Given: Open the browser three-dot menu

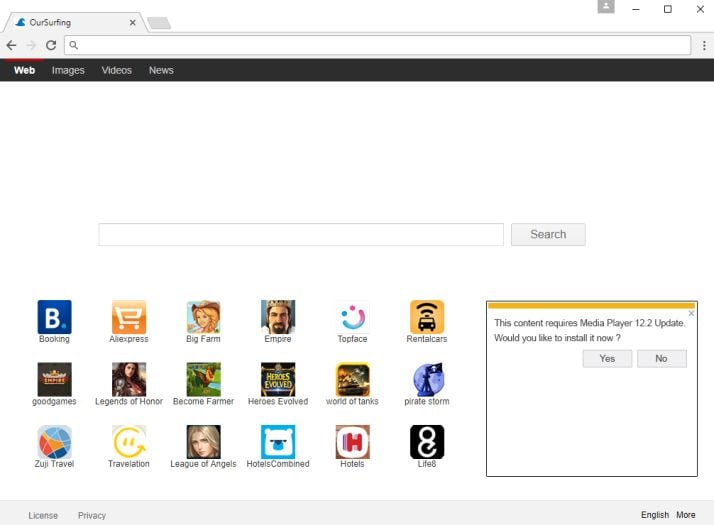Looking at the screenshot, I should 704,45.
